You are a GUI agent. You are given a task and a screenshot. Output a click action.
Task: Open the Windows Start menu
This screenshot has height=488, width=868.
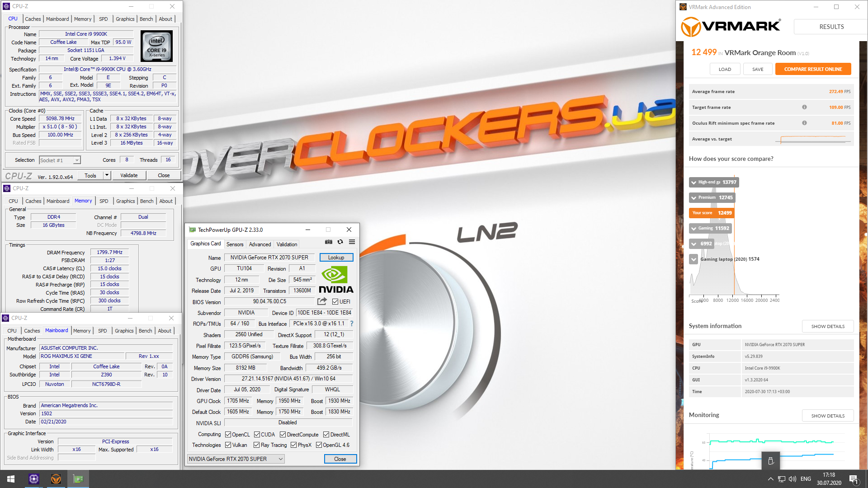point(11,479)
